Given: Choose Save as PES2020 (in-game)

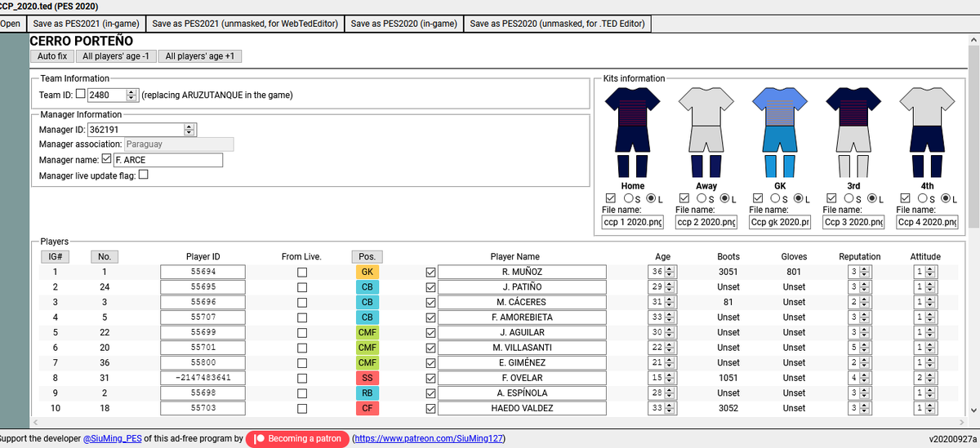Looking at the screenshot, I should click(404, 24).
